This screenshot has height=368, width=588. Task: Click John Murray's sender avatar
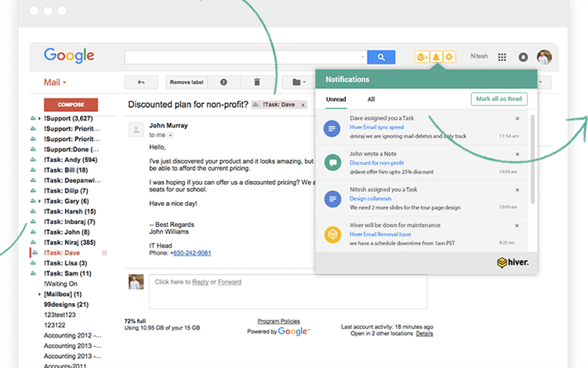(x=136, y=129)
